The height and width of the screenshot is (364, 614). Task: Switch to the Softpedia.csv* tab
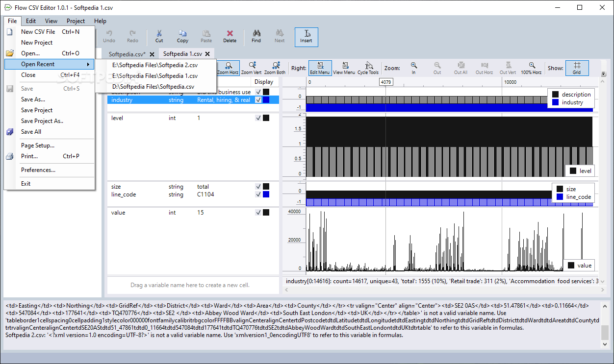click(127, 54)
